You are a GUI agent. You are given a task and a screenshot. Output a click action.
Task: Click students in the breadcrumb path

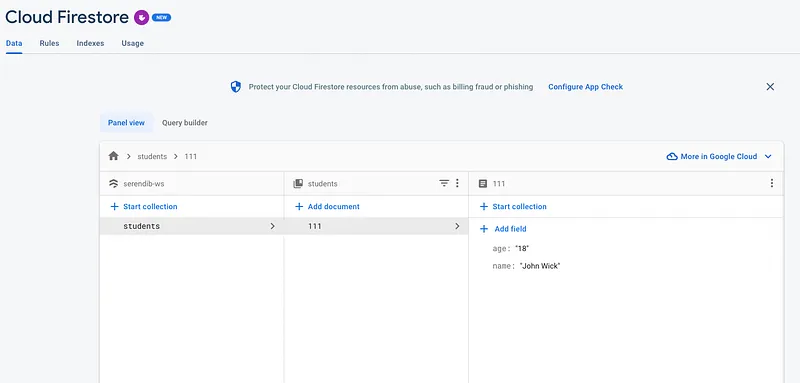[152, 157]
